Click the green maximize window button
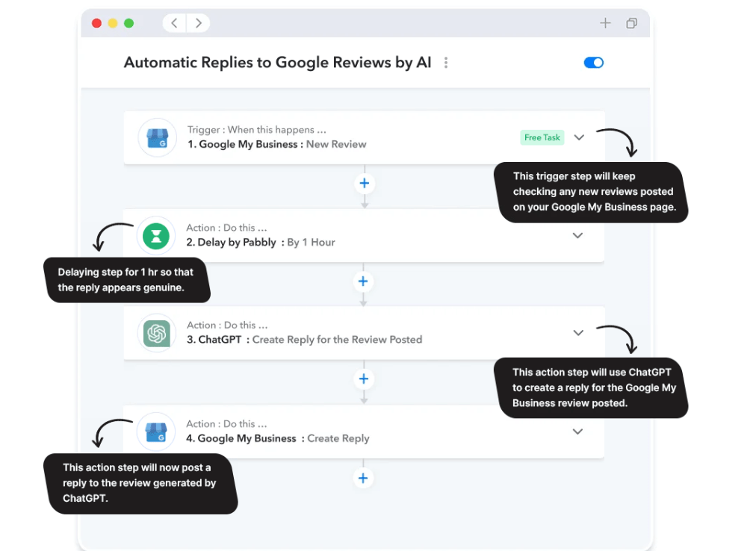The height and width of the screenshot is (551, 756). coord(128,23)
